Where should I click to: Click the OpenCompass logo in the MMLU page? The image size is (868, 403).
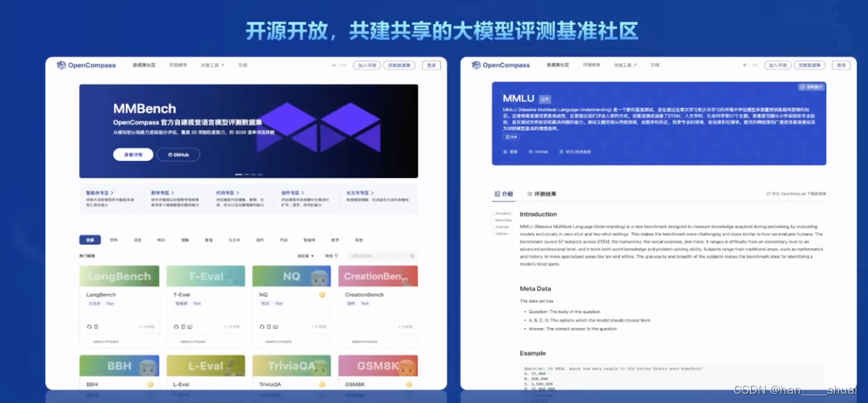[x=501, y=65]
